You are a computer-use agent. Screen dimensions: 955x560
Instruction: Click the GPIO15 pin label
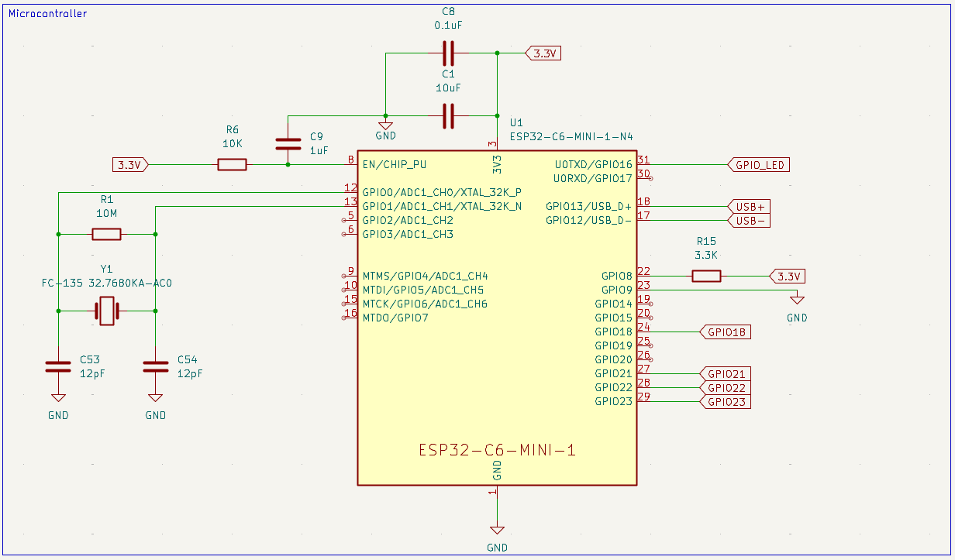click(614, 318)
